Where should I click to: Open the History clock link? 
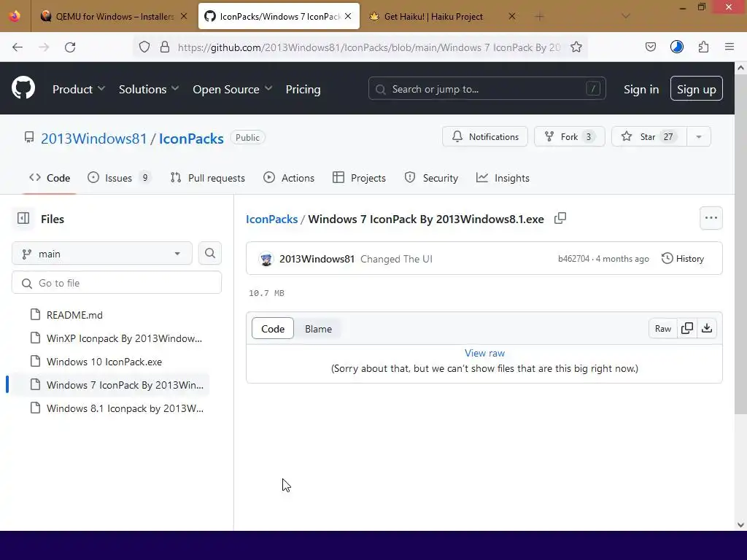pyautogui.click(x=683, y=259)
